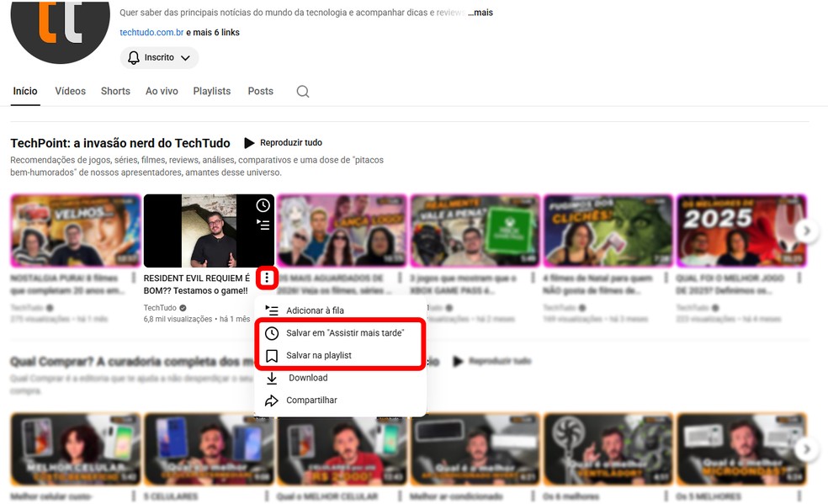Click the channel search icon
Image resolution: width=828 pixels, height=504 pixels.
coord(302,91)
